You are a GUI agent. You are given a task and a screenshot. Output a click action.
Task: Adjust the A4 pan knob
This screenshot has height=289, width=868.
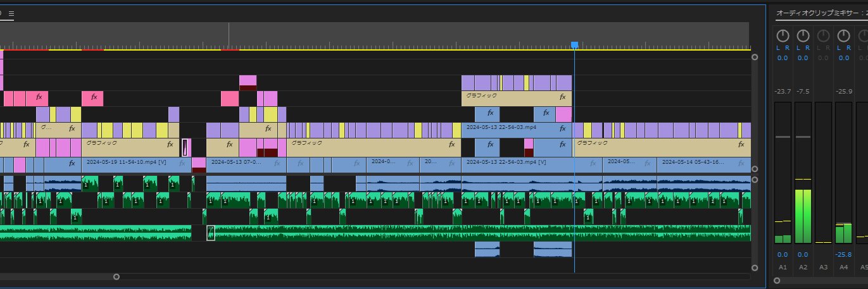[x=843, y=35]
